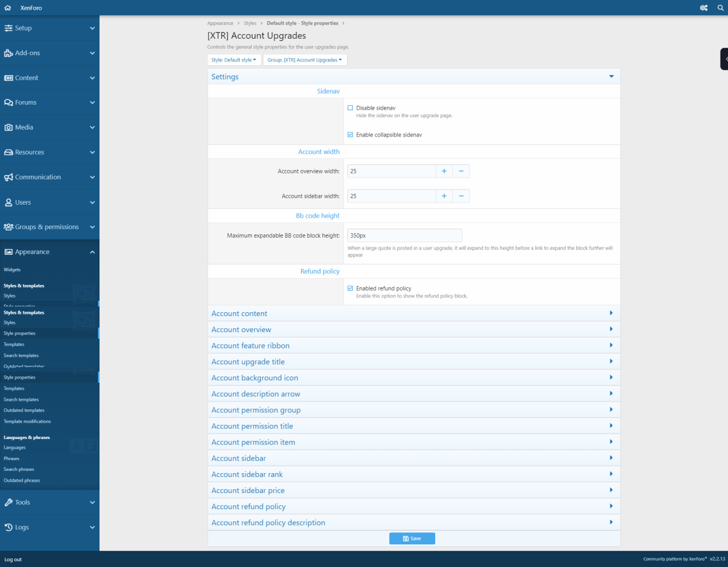The width and height of the screenshot is (728, 567).
Task: Click the search magnifier icon
Action: coord(720,8)
